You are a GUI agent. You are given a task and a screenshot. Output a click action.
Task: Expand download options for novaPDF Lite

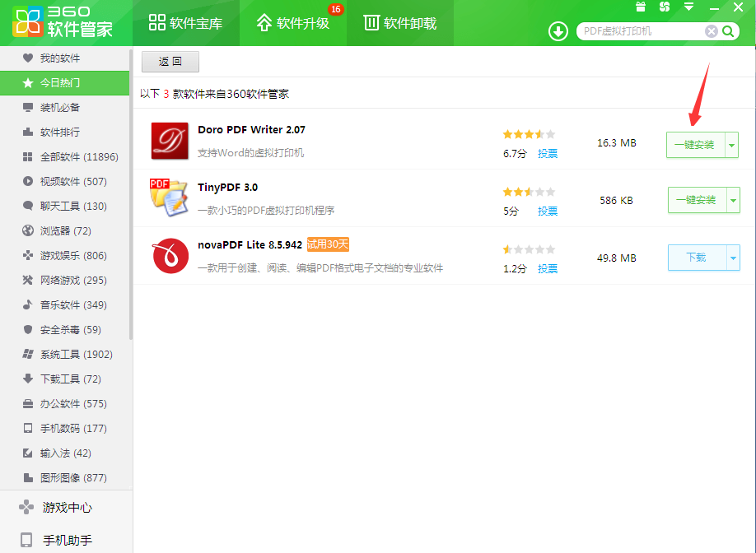coord(733,258)
